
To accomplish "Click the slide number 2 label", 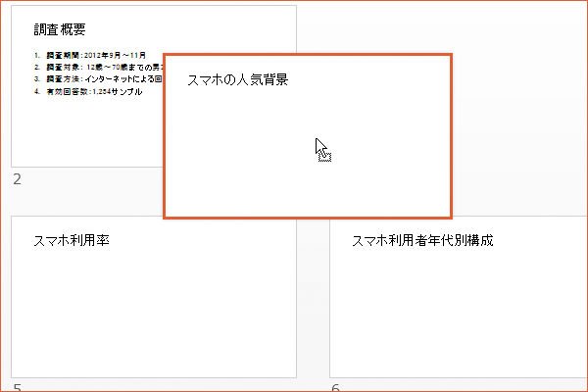I will click(x=17, y=179).
